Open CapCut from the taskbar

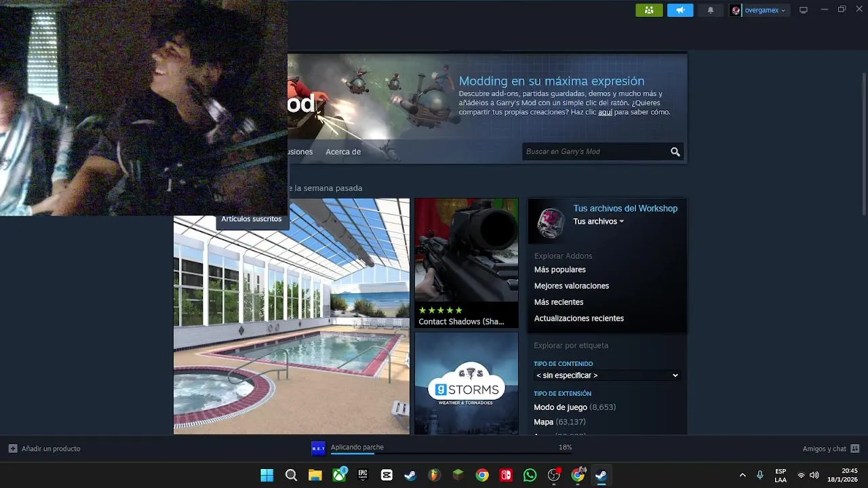click(387, 475)
